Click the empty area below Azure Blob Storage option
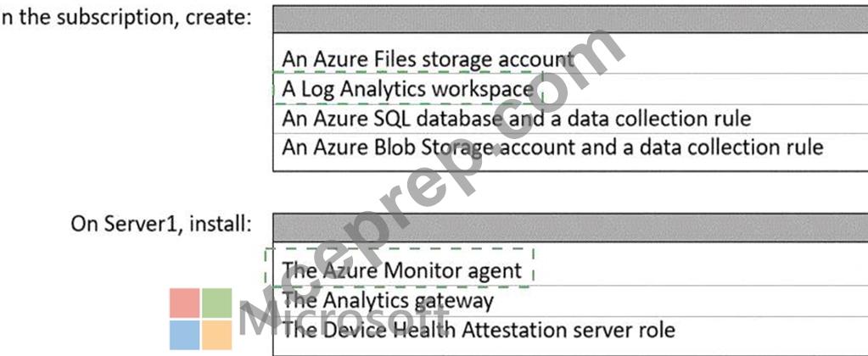 pyautogui.click(x=570, y=166)
